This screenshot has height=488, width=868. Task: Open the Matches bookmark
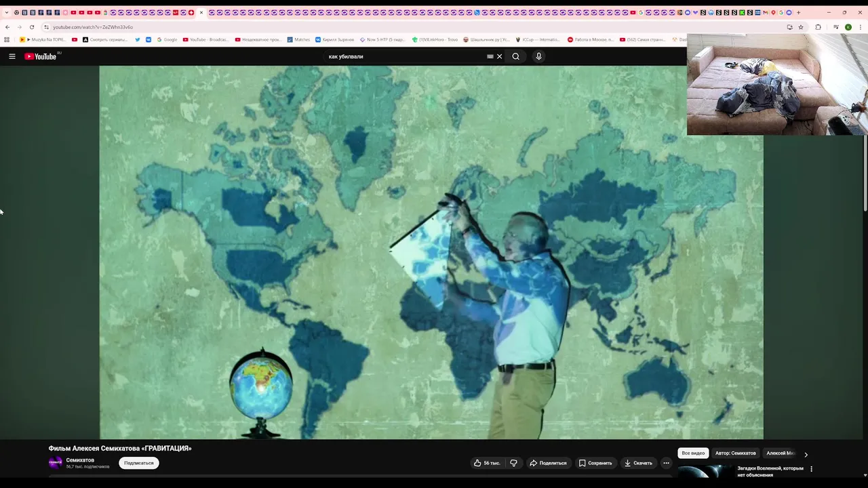click(298, 39)
